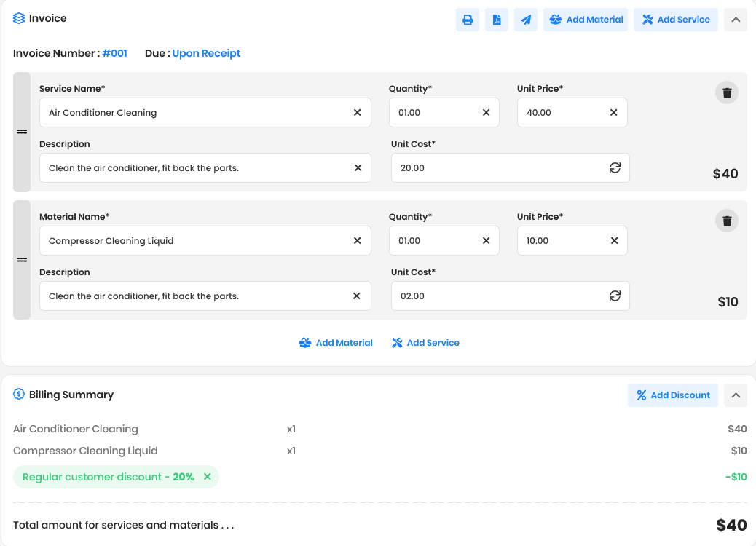
Task: Delete the Air Conditioner Cleaning service row
Action: tap(727, 92)
